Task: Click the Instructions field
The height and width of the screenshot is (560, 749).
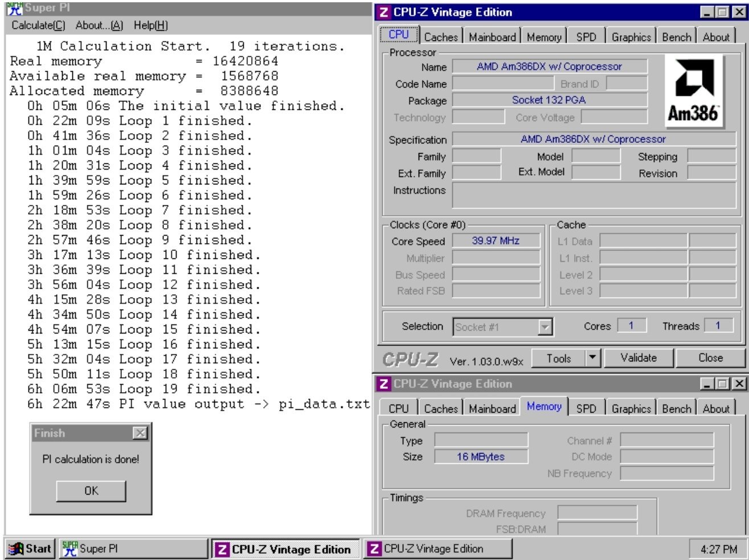Action: 594,195
